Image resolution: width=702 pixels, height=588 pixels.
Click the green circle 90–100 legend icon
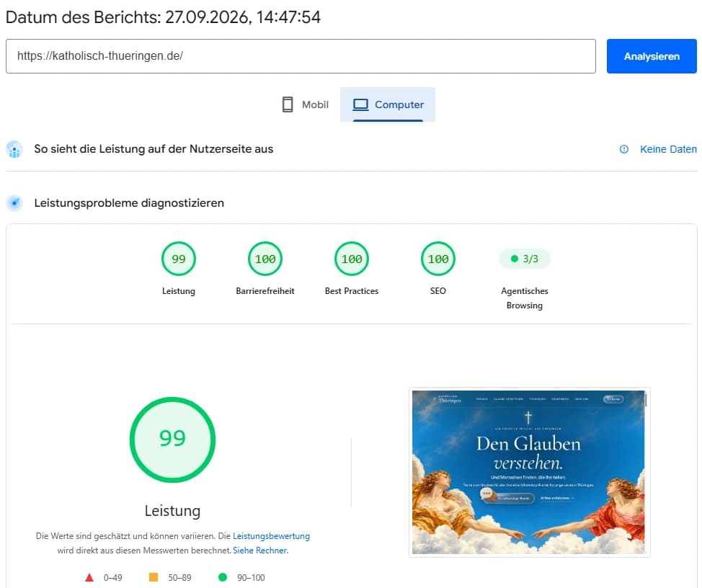pos(223,577)
